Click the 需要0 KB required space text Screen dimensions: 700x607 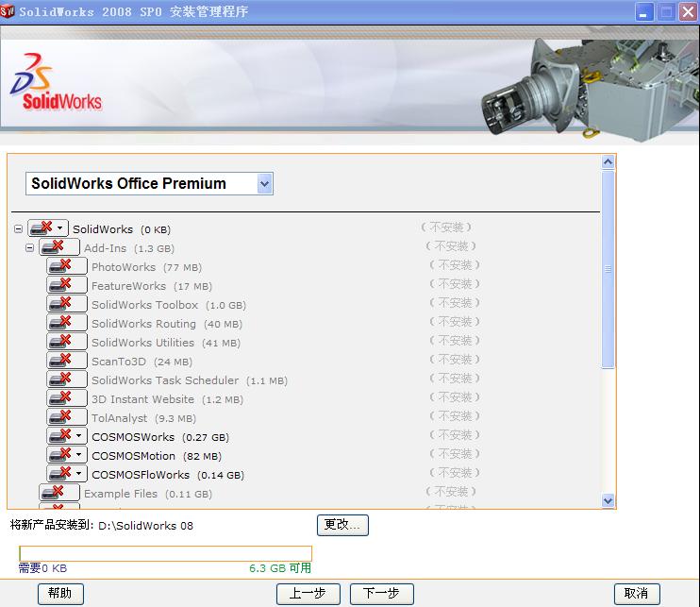(x=42, y=568)
